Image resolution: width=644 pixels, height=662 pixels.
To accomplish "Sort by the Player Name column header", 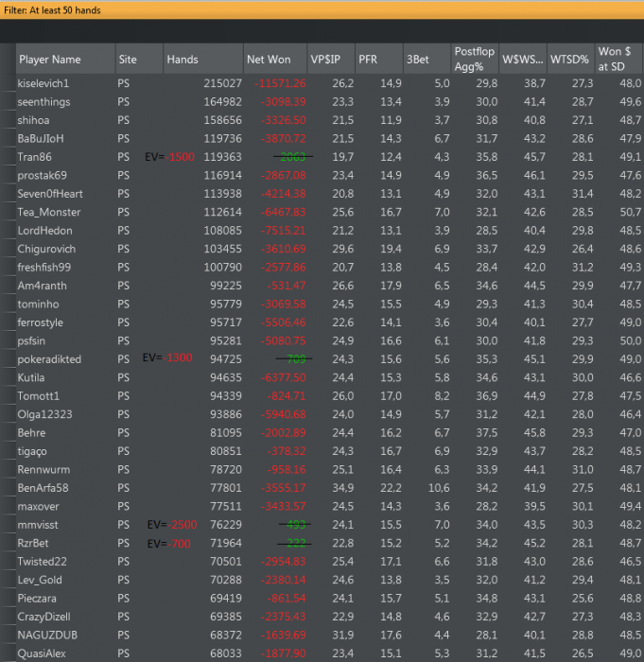I will [65, 59].
